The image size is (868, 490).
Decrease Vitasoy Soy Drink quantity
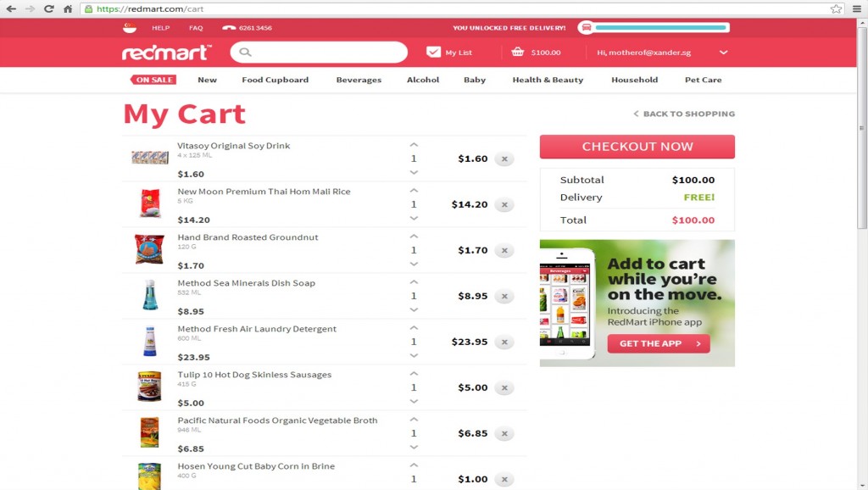[x=414, y=173]
